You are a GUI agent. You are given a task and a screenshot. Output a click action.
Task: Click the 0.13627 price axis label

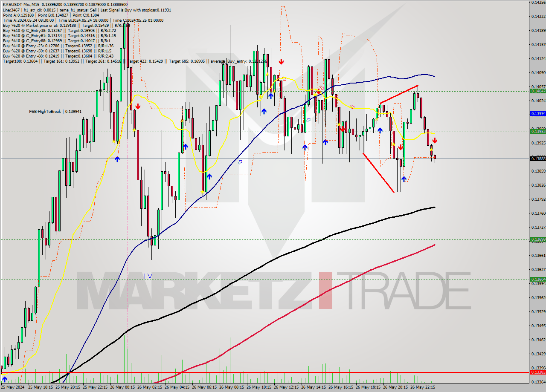pyautogui.click(x=538, y=270)
